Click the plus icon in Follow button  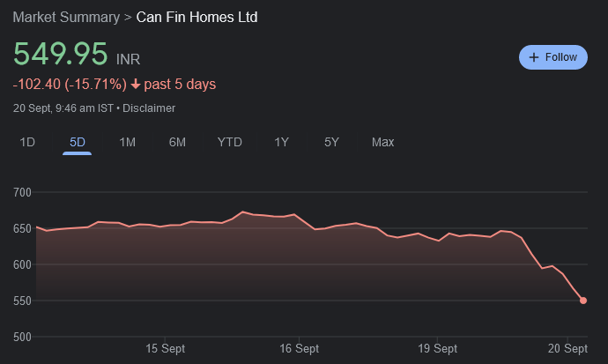tap(533, 57)
